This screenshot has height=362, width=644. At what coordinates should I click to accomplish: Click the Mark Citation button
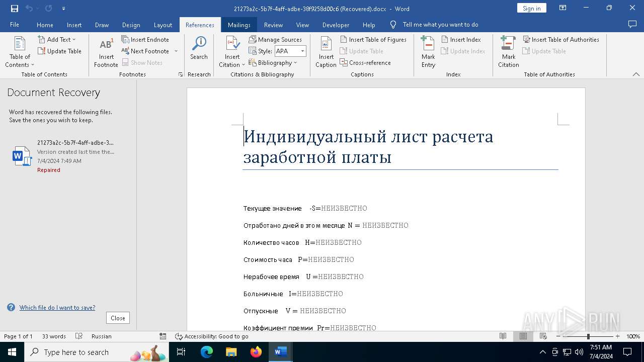pyautogui.click(x=508, y=52)
